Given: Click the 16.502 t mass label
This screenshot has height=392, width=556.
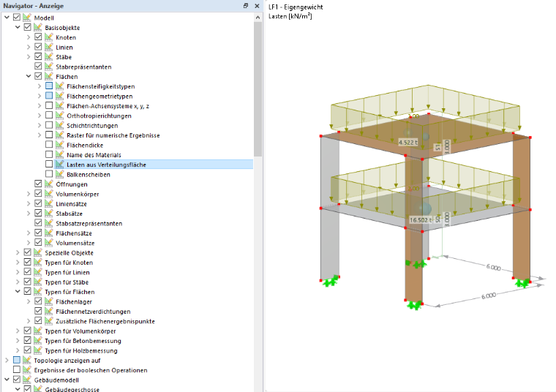Looking at the screenshot, I should (421, 220).
